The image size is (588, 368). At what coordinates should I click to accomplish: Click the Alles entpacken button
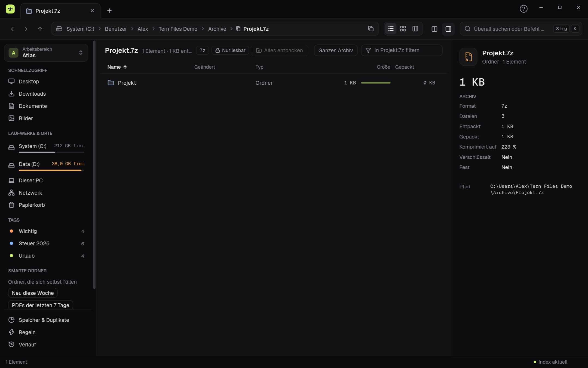tap(280, 50)
